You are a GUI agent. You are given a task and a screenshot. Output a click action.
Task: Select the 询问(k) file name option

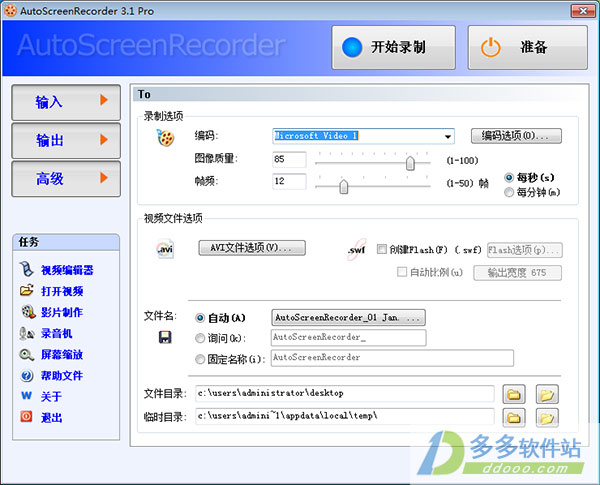[200, 338]
